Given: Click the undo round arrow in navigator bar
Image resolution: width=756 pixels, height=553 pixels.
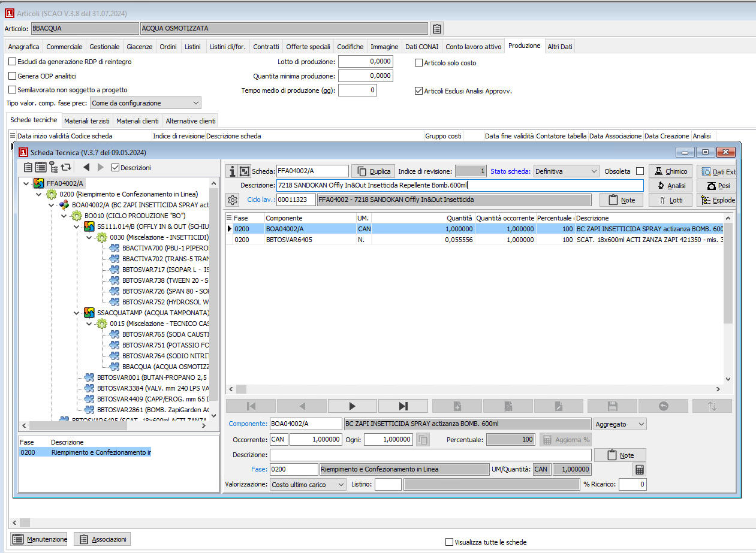Looking at the screenshot, I should [x=664, y=406].
